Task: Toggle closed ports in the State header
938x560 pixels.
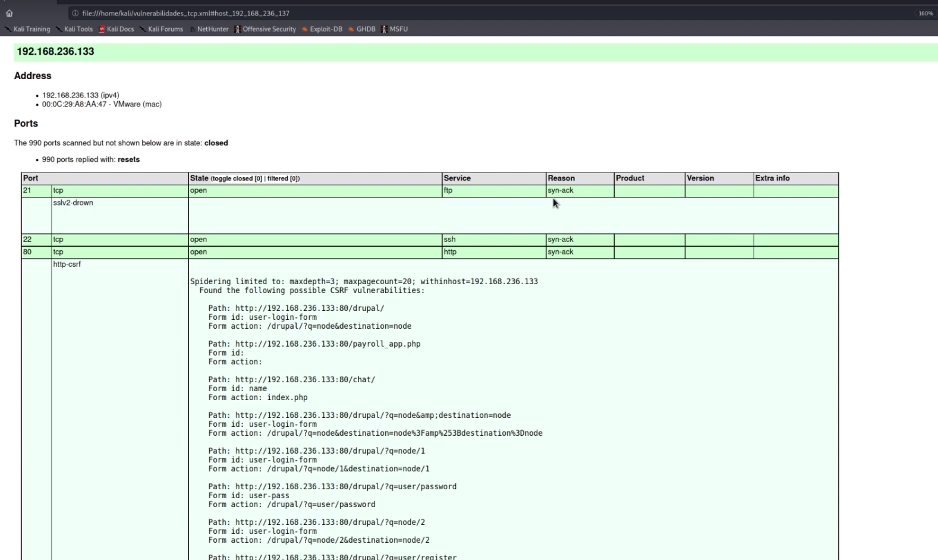Action: (237, 178)
